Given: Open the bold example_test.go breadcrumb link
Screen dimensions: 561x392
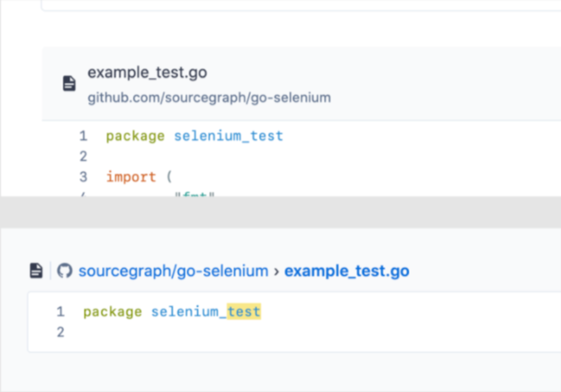Looking at the screenshot, I should (x=346, y=271).
